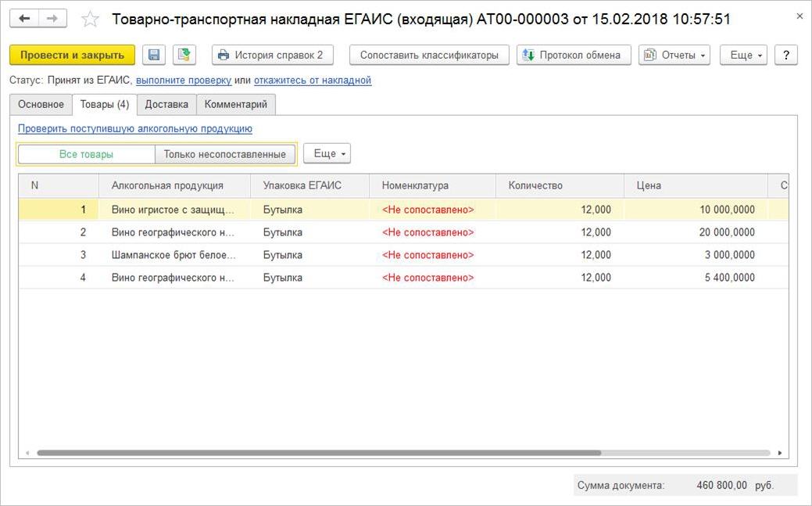Open the Комментарий tab

[235, 104]
